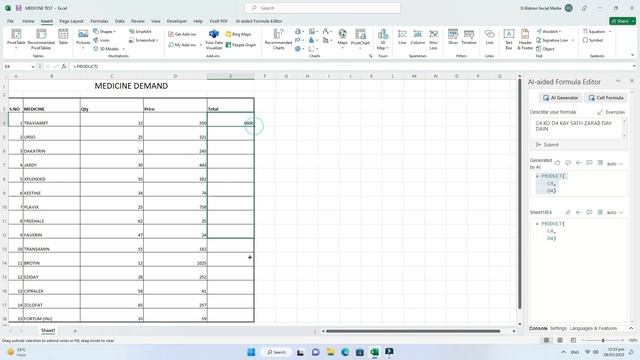
Task: Switch to the Formulas tab
Action: (99, 21)
